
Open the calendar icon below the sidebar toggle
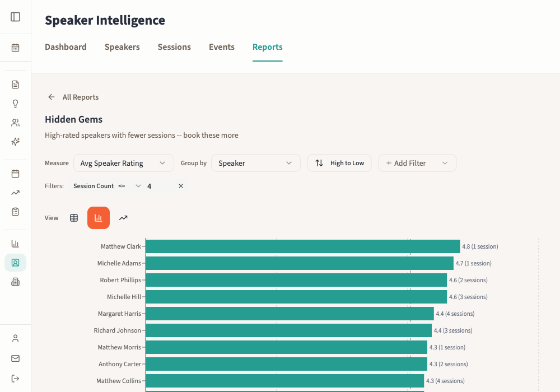[15, 48]
